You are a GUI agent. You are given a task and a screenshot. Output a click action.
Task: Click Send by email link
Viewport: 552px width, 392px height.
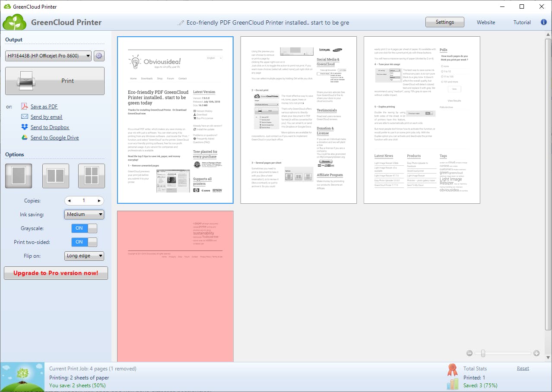[x=47, y=117]
